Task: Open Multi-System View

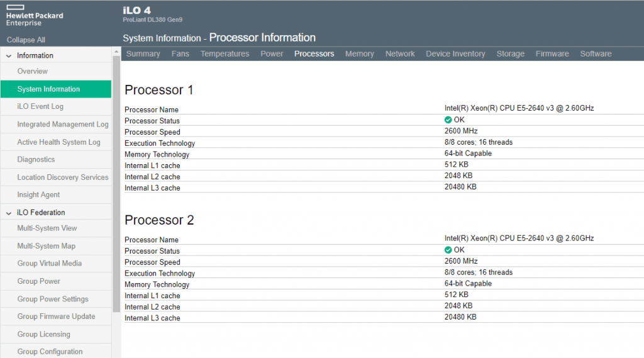Action: (56, 228)
